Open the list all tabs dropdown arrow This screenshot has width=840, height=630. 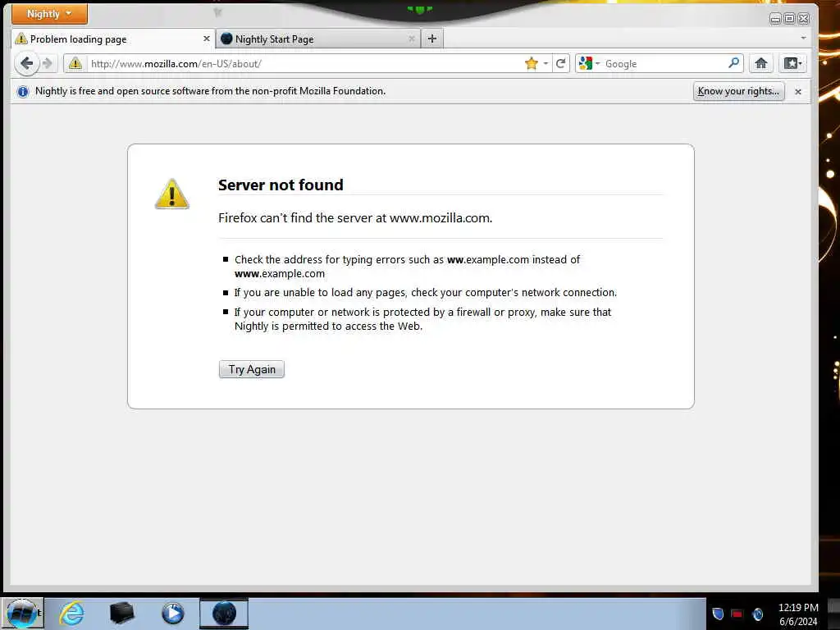[803, 39]
